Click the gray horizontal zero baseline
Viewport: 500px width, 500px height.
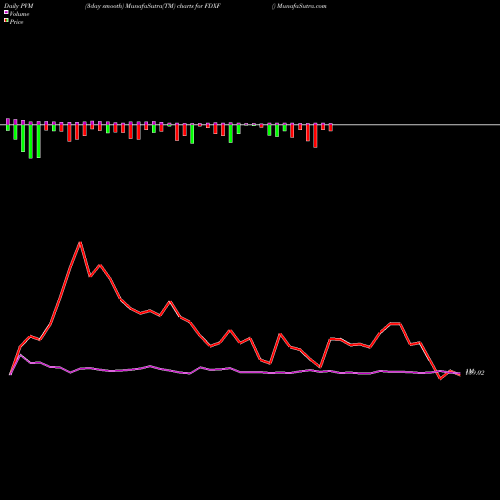(x=250, y=125)
